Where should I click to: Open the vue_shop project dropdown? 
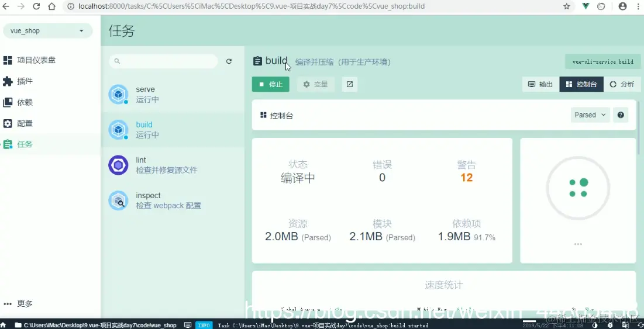(47, 31)
